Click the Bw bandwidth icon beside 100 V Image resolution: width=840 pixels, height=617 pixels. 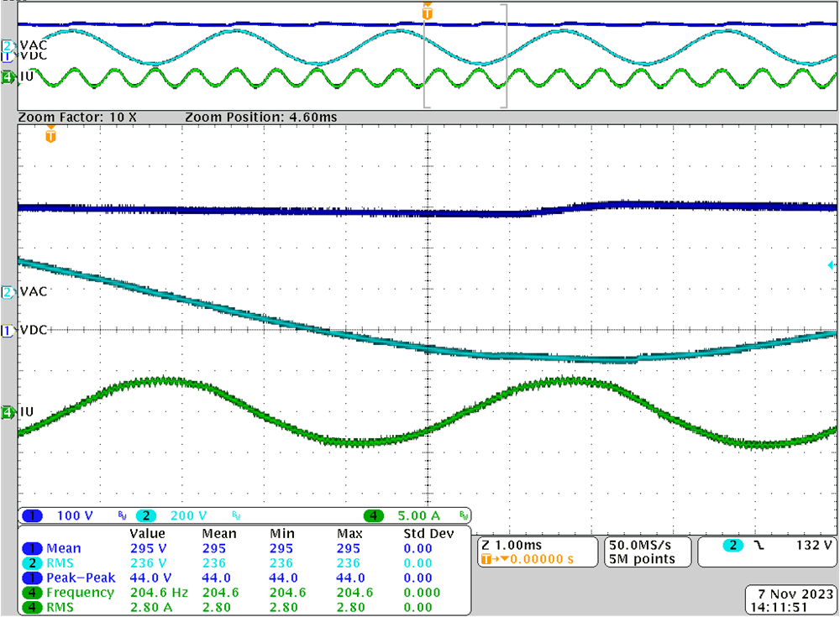123,515
